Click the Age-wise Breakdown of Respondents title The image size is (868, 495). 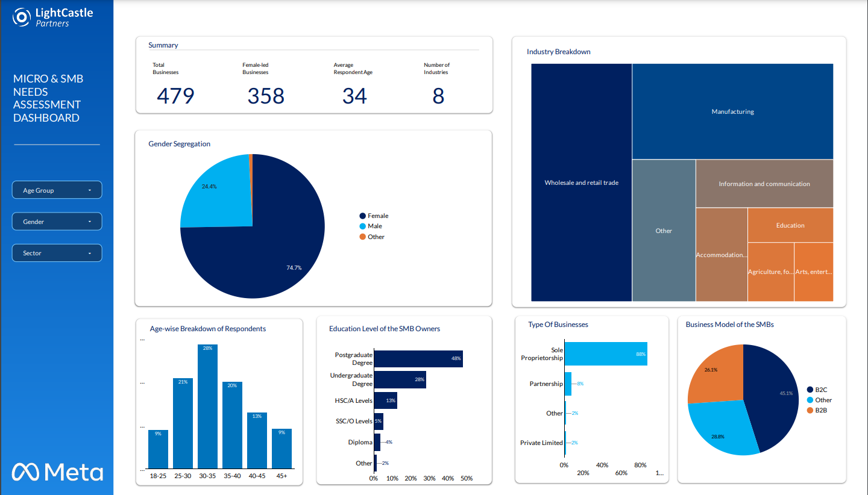point(208,329)
